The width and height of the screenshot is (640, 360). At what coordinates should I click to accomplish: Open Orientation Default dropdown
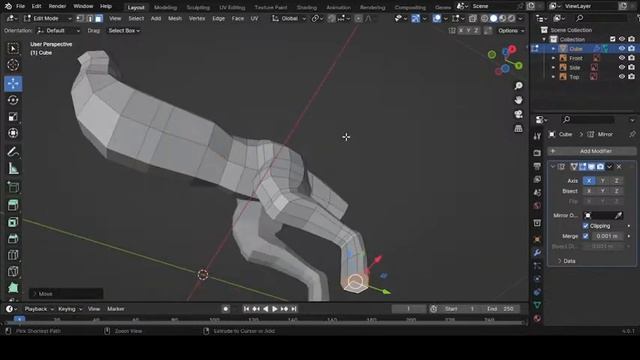point(58,31)
